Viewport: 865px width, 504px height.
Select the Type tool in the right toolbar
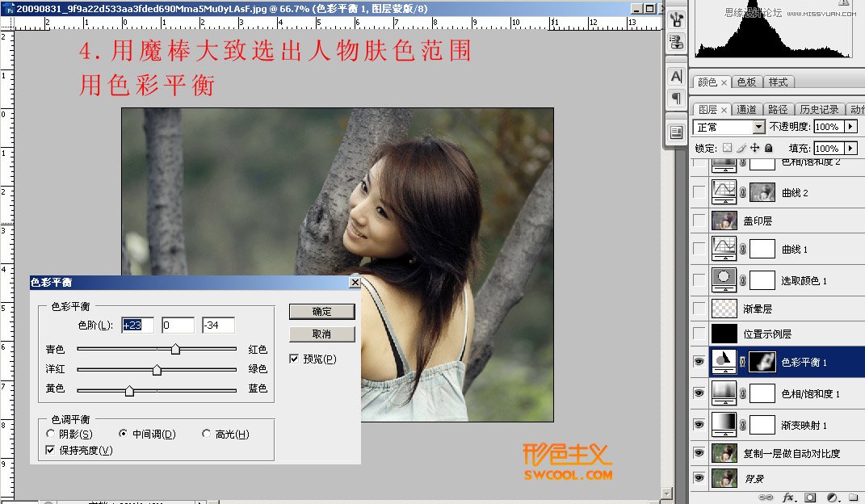[678, 77]
